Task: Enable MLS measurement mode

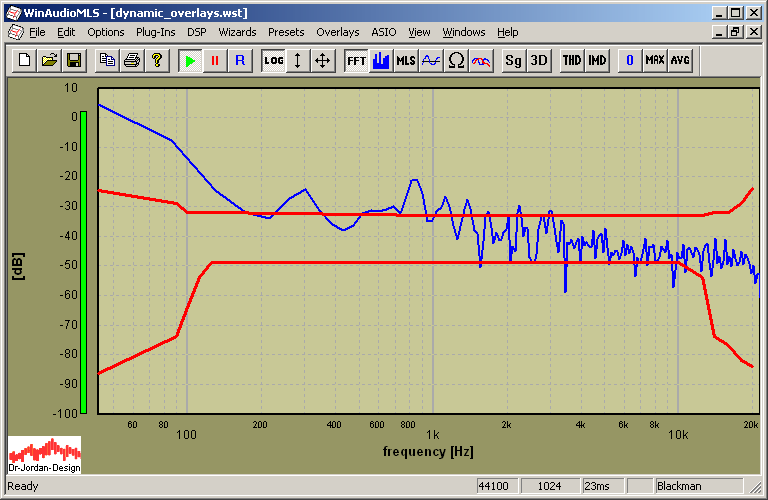Action: pyautogui.click(x=405, y=60)
